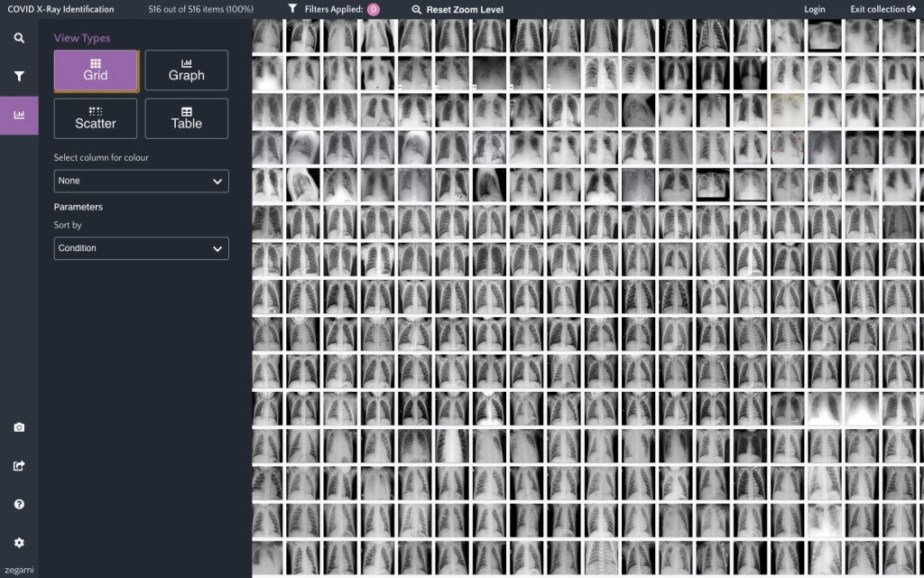Click the Filters Applied label

point(333,10)
